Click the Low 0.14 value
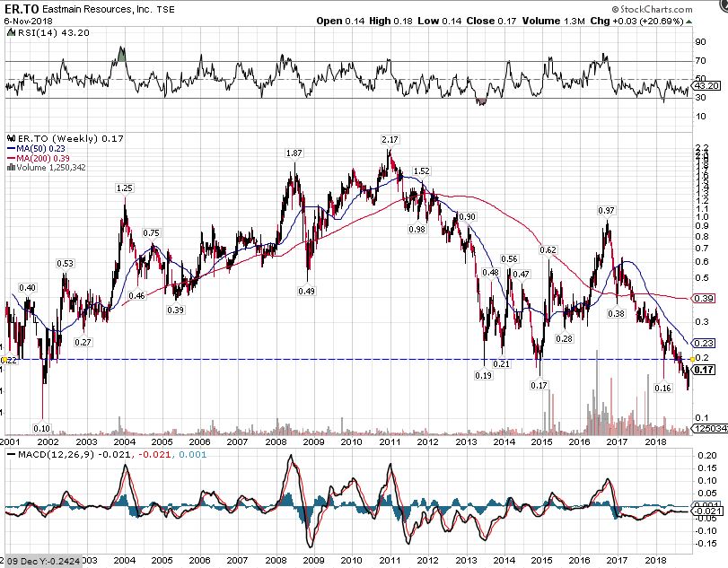 click(440, 21)
